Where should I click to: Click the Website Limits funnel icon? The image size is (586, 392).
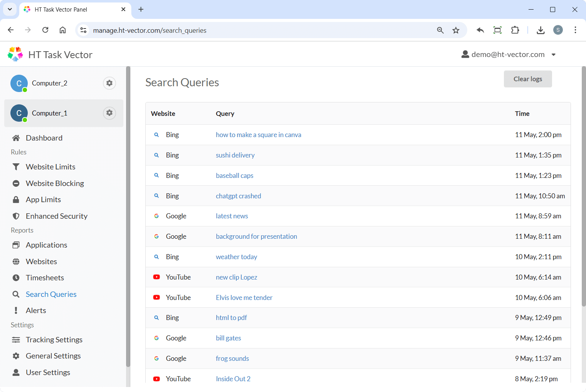[16, 167]
